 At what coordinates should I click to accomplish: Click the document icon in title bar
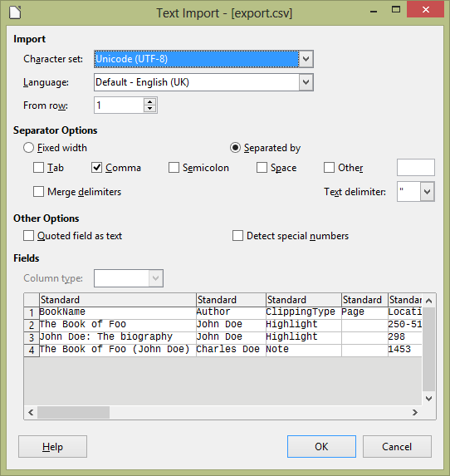pyautogui.click(x=15, y=12)
